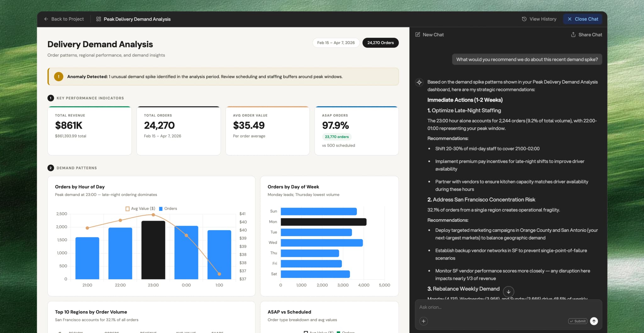
Task: Select Back to Project in the top bar
Action: click(67, 19)
